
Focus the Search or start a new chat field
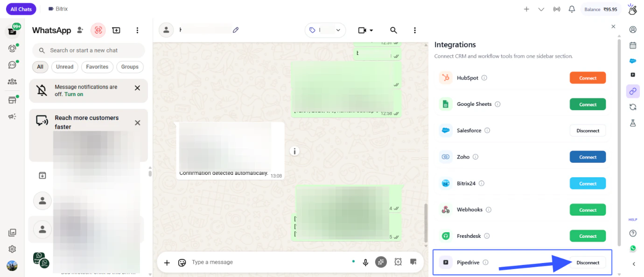click(x=89, y=50)
